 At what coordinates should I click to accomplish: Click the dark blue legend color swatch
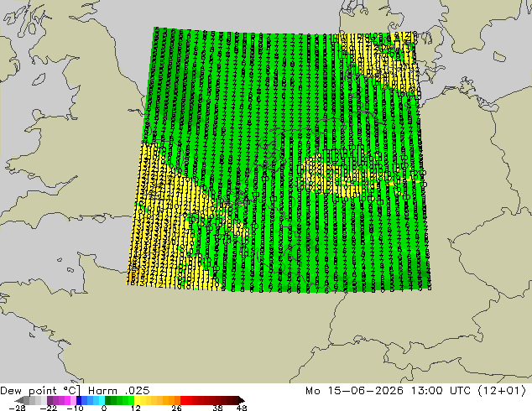(x=79, y=400)
